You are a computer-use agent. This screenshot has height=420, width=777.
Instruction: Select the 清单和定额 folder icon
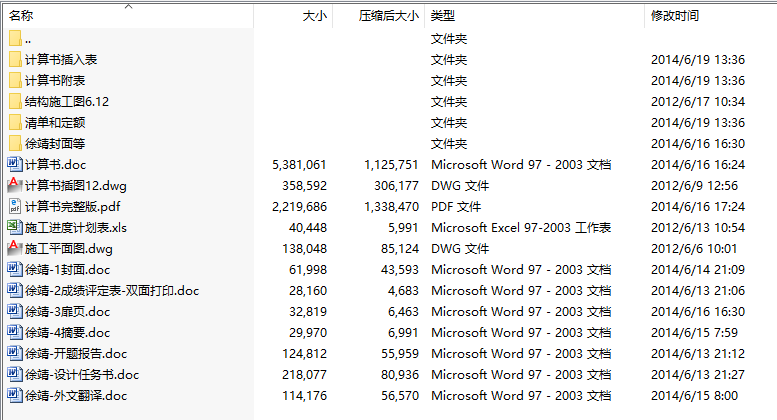tap(15, 122)
